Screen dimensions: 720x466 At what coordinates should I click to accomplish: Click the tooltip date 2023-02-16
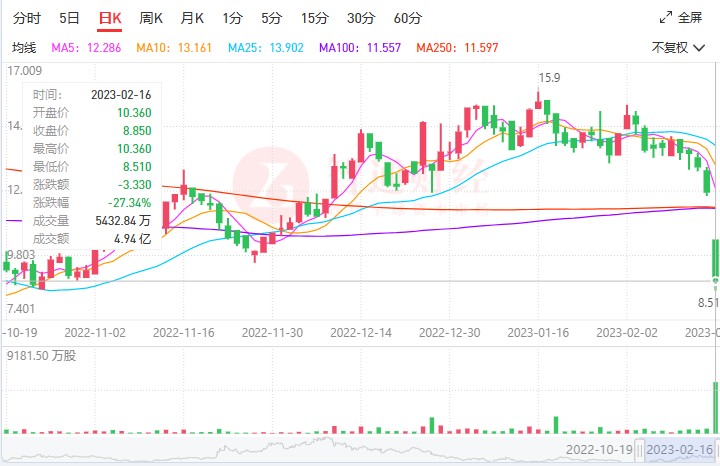121,95
